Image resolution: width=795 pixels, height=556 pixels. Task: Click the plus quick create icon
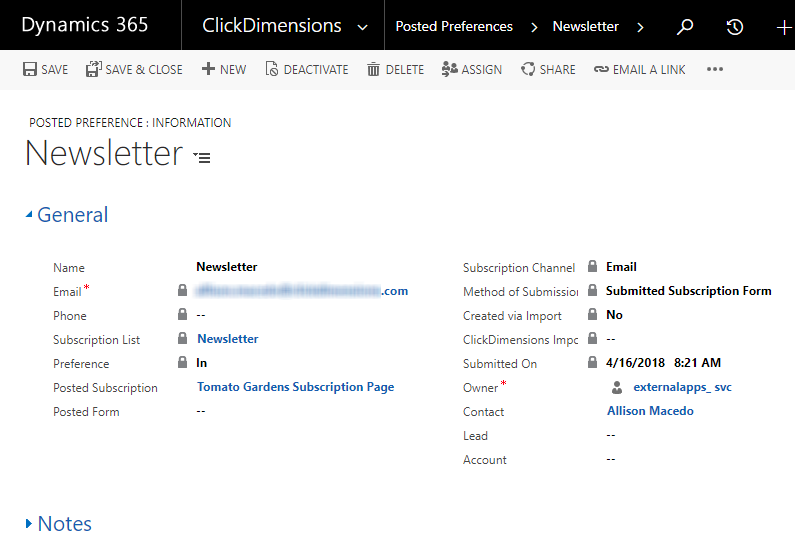pyautogui.click(x=784, y=27)
